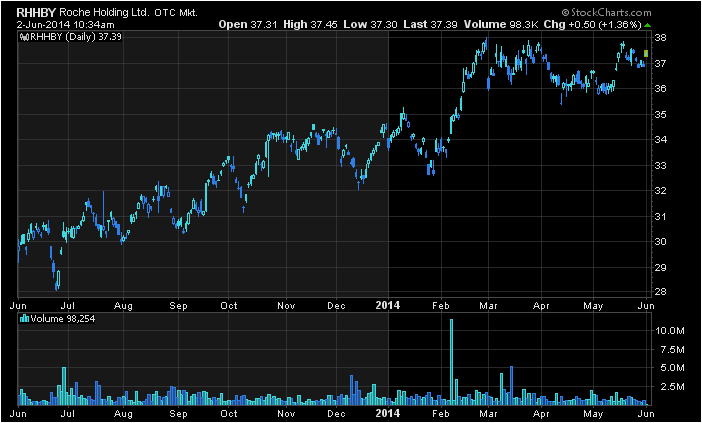Viewport: 702px width, 423px height.
Task: Click the Apr label on volume panel time axis
Action: tap(541, 413)
